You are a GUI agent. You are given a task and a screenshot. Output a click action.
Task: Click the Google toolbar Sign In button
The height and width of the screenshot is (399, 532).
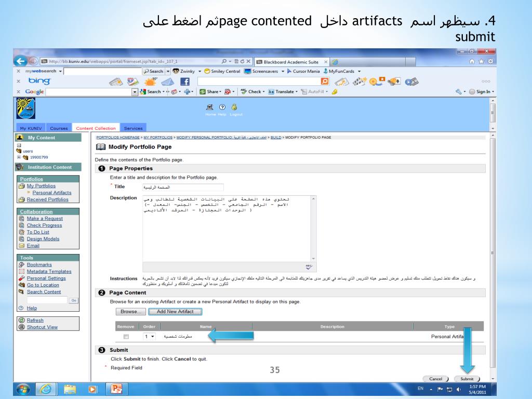(x=482, y=91)
